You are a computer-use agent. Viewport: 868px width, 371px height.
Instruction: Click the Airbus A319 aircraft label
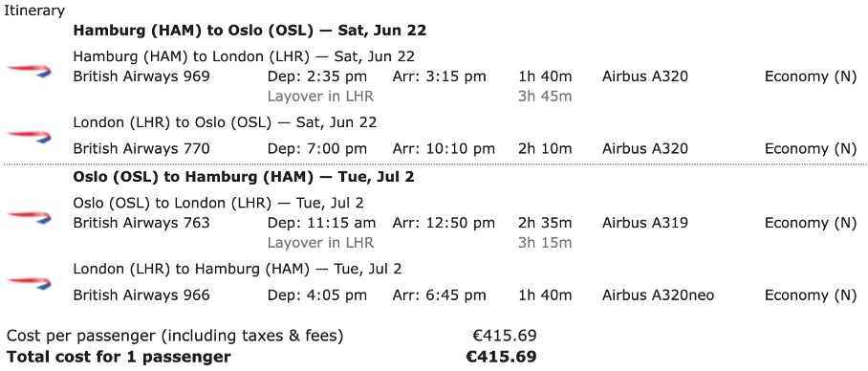click(x=645, y=223)
